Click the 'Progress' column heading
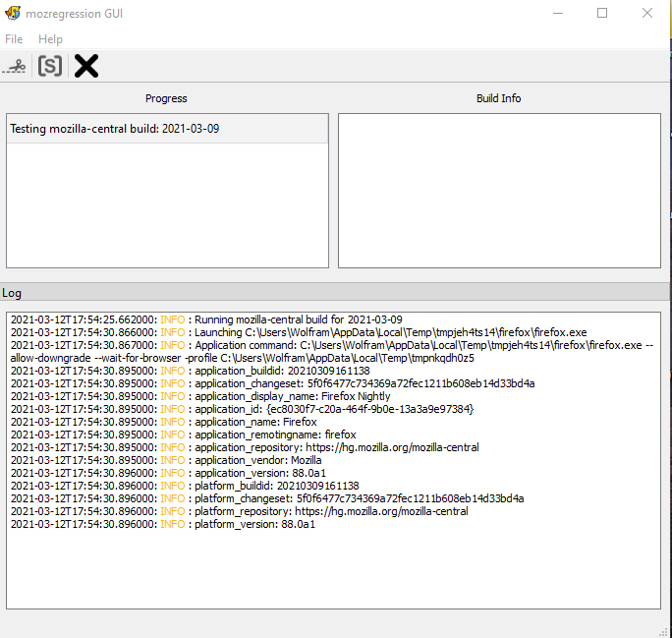Viewport: 672px width, 638px height. tap(166, 98)
